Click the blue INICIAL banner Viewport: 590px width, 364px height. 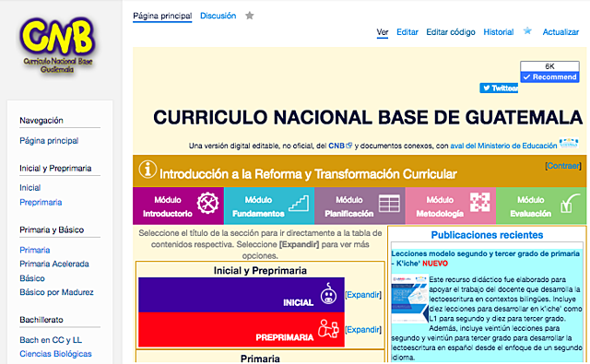(242, 295)
